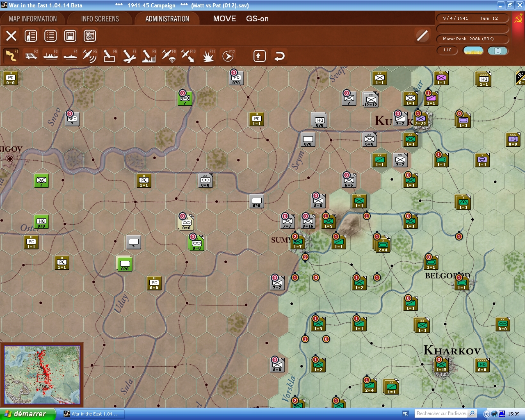The width and height of the screenshot is (525, 420).
Task: Switch to the INFO SCREENS tab
Action: (x=100, y=19)
